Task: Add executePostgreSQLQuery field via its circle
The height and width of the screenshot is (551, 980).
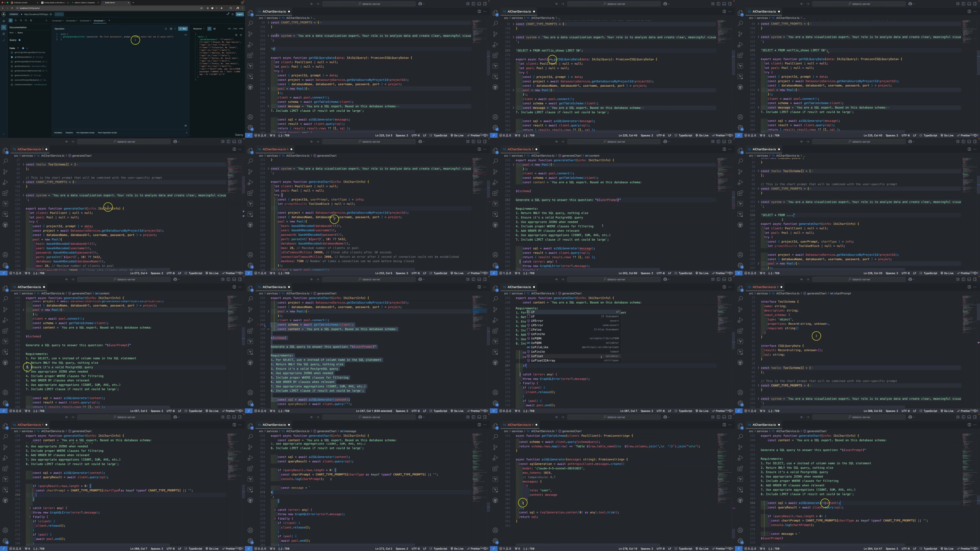Action: [x=12, y=80]
